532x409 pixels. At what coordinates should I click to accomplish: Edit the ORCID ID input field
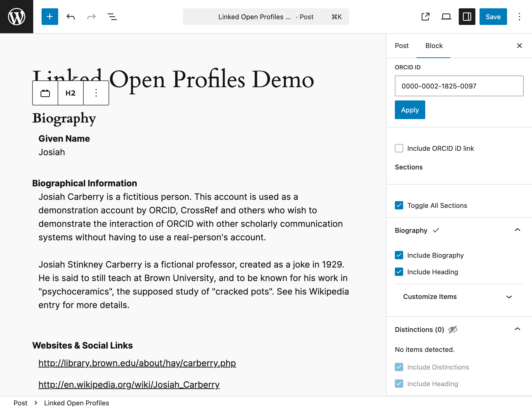tap(459, 86)
